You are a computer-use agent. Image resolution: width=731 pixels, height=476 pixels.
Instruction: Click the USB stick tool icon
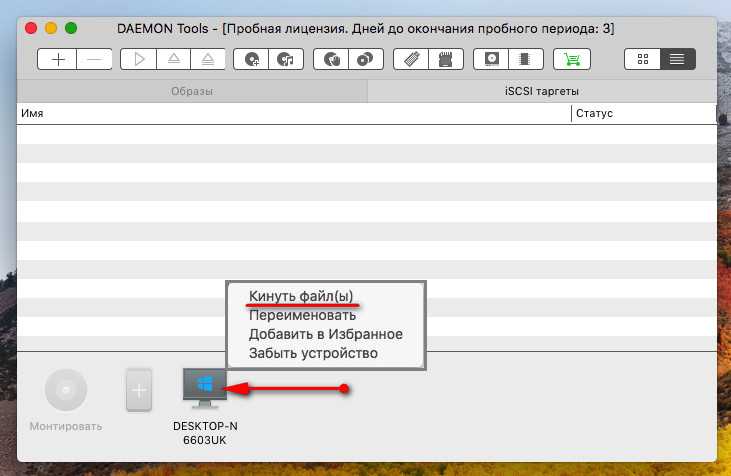click(x=411, y=59)
